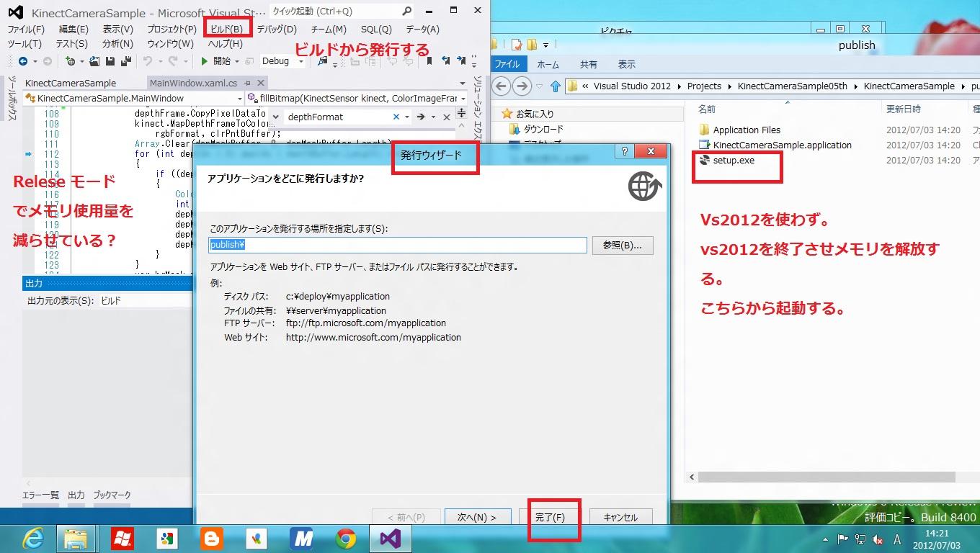Expand the search history dropdown in find box
This screenshot has height=553, width=980.
tap(407, 117)
